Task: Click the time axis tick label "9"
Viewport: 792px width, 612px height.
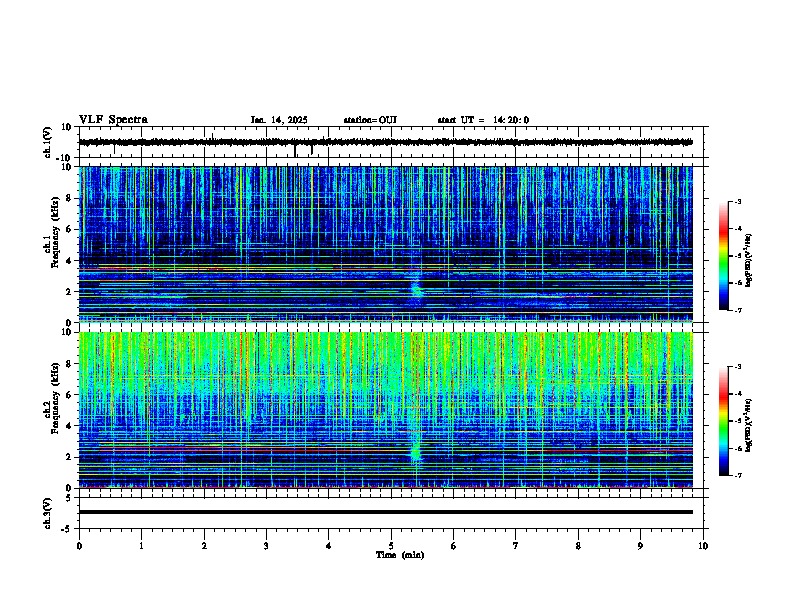Action: tap(640, 546)
